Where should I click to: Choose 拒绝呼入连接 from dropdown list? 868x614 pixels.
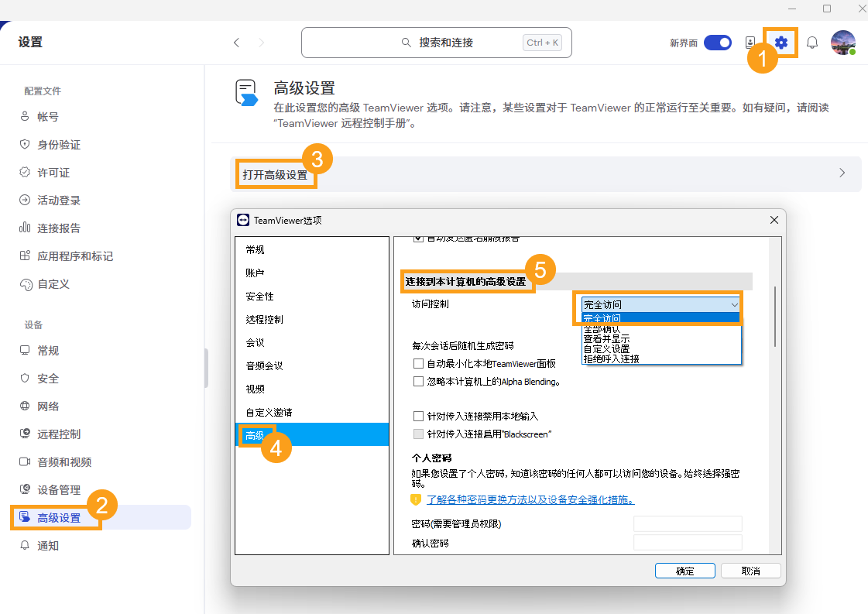661,358
